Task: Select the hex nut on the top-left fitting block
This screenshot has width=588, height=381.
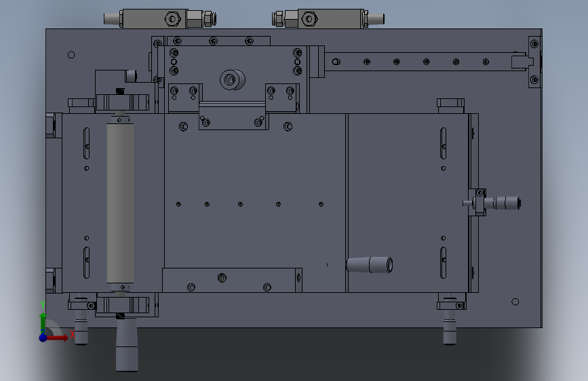Action: (172, 19)
